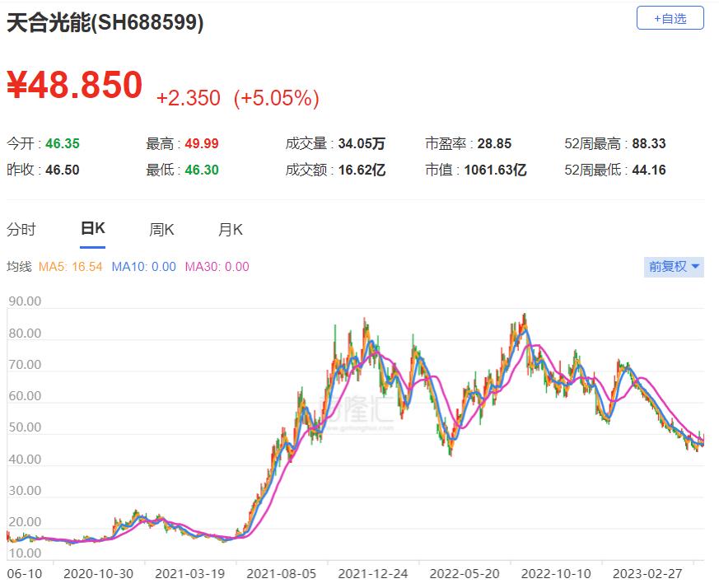Expand the 前复权 adjustment dropdown
Screen dimensions: 719x588
674,267
